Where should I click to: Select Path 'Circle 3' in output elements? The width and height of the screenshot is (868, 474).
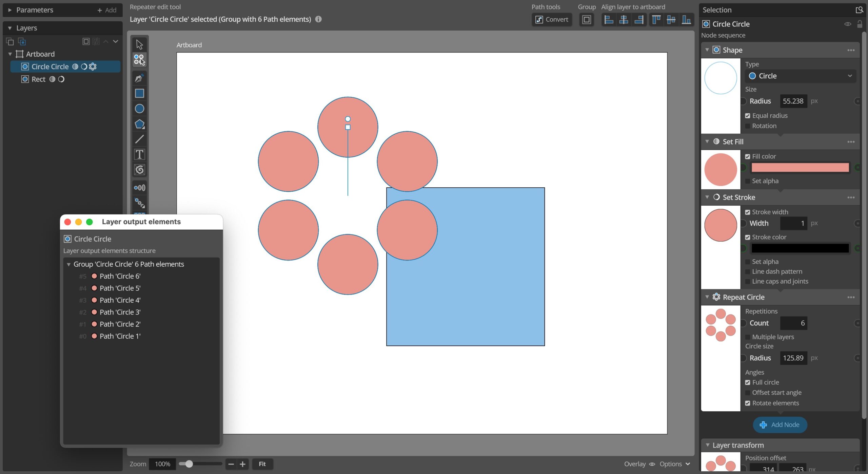coord(120,312)
